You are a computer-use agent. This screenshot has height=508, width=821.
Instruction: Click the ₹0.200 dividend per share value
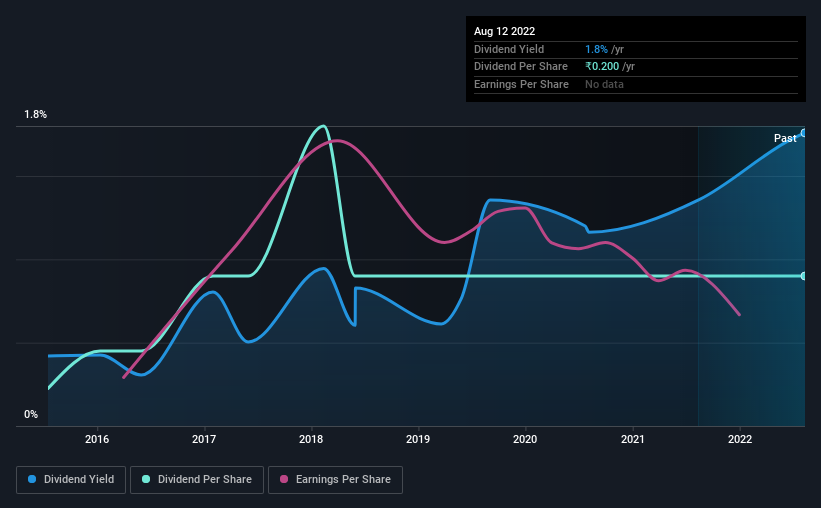click(x=606, y=66)
